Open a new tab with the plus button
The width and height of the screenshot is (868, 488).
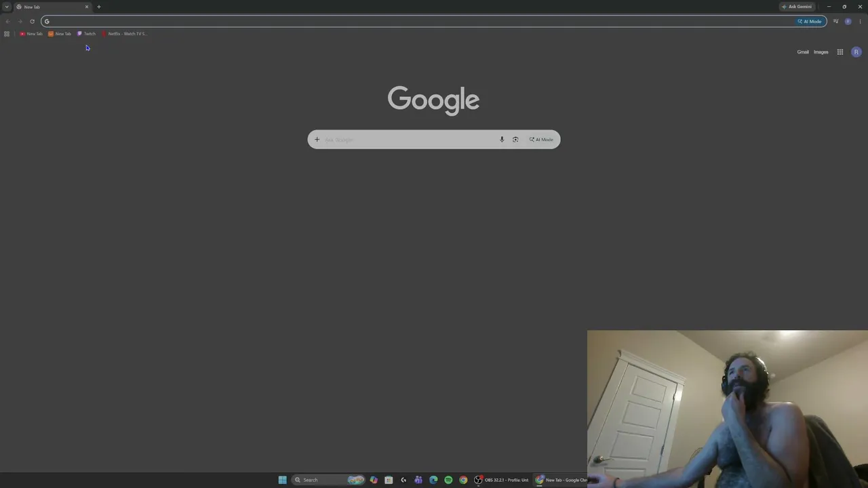pyautogui.click(x=98, y=7)
